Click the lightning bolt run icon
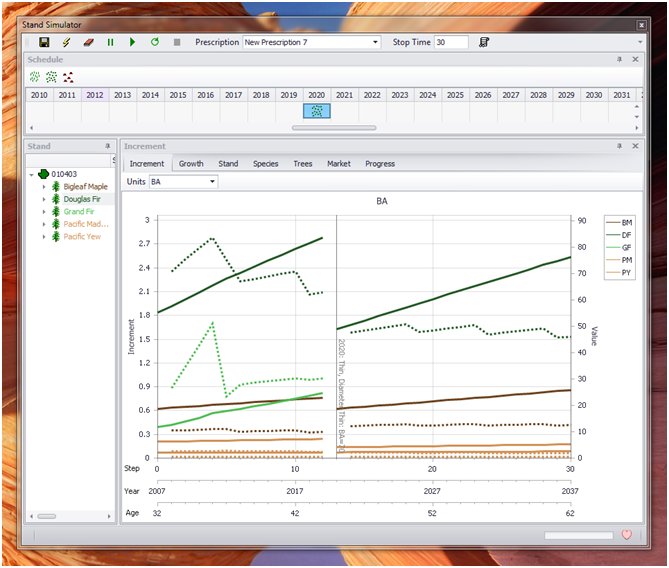669x568 pixels. click(x=66, y=42)
